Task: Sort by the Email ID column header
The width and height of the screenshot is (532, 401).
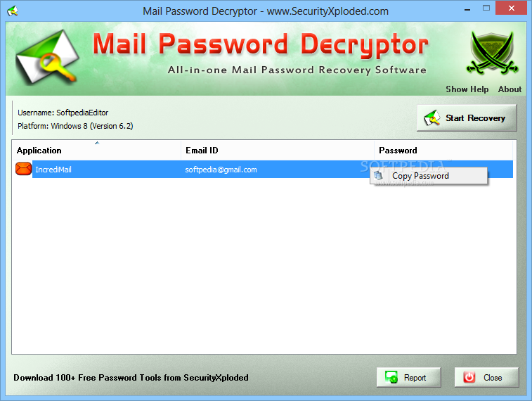Action: (x=278, y=151)
